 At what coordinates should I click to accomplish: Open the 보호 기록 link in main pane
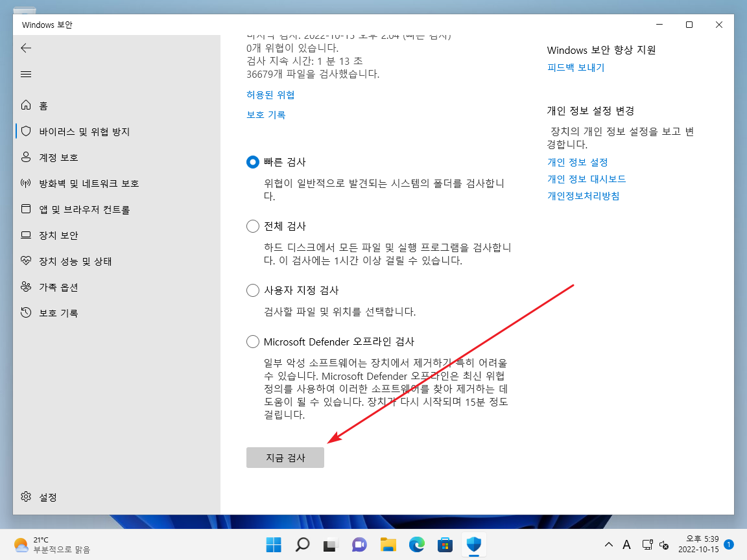coord(266,115)
